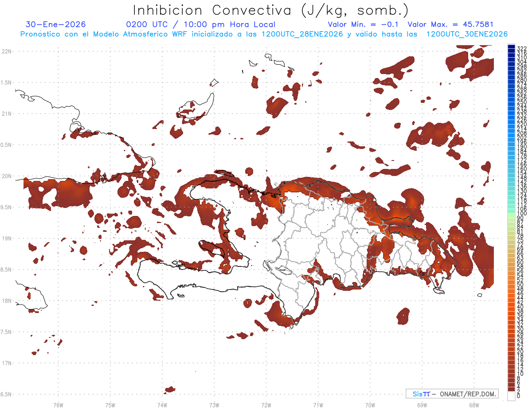The width and height of the screenshot is (532, 411).
Task: Select the date text '30-Ene-2026'
Action: tap(56, 25)
